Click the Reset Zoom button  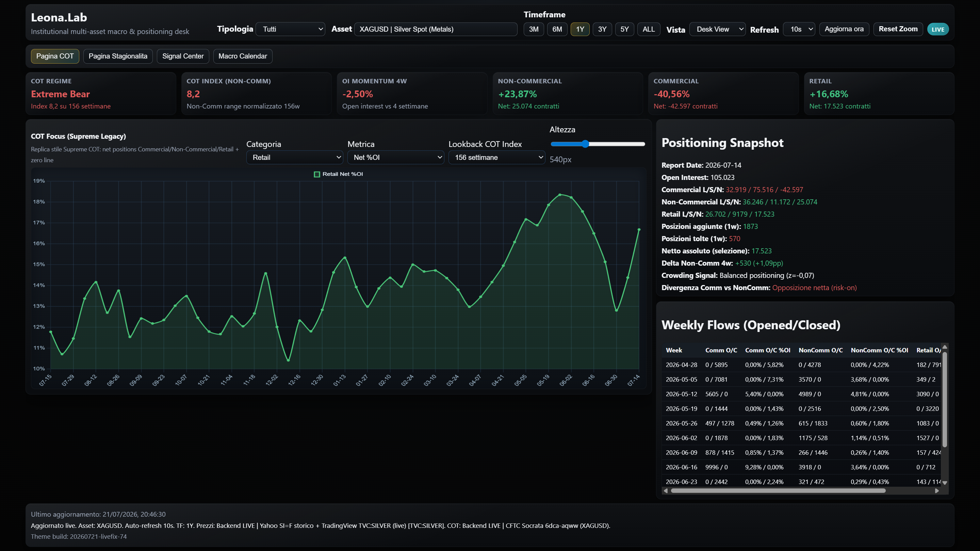[x=898, y=29]
